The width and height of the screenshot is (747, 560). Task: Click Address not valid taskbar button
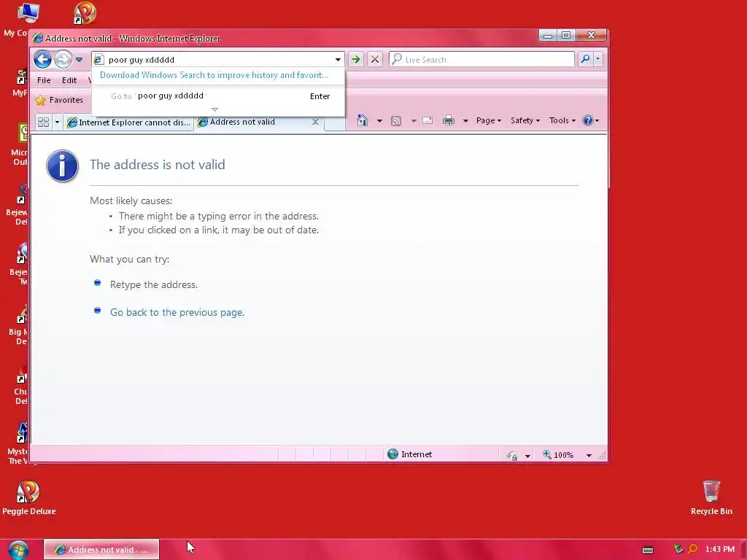tap(101, 550)
